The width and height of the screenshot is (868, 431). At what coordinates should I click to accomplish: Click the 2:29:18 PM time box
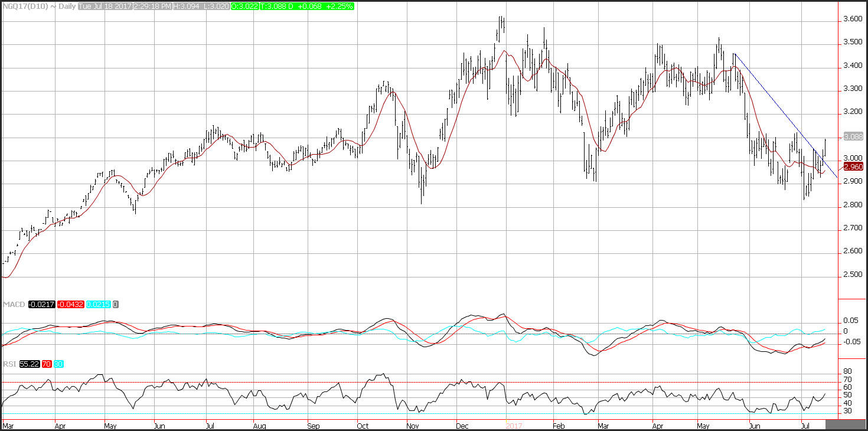[x=149, y=6]
